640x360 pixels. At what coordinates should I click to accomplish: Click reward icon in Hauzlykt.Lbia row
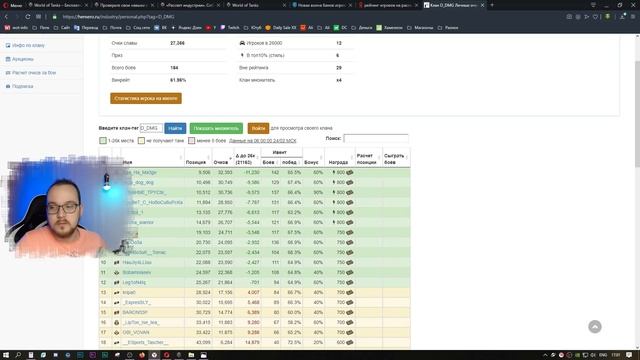click(350, 262)
